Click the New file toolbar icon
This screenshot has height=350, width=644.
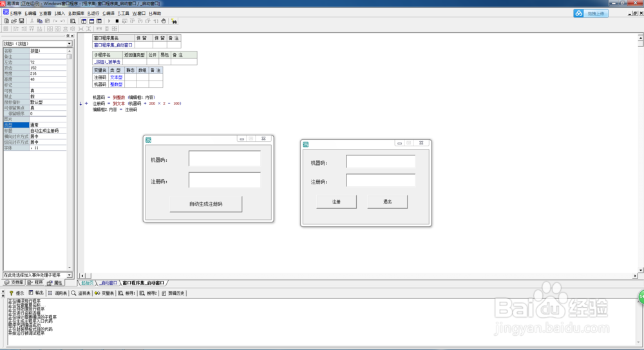[6, 21]
